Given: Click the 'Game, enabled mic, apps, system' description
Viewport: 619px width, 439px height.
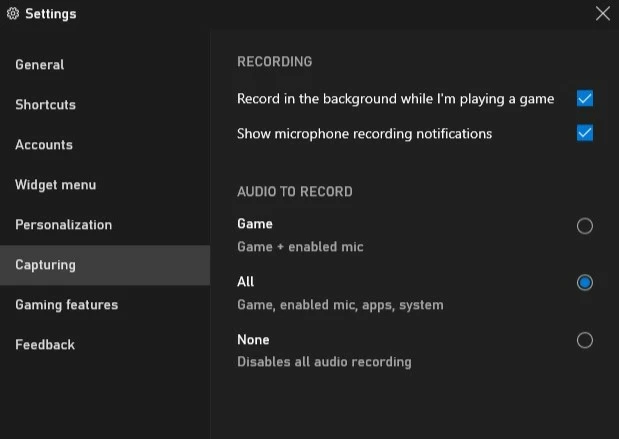Looking at the screenshot, I should pos(340,305).
